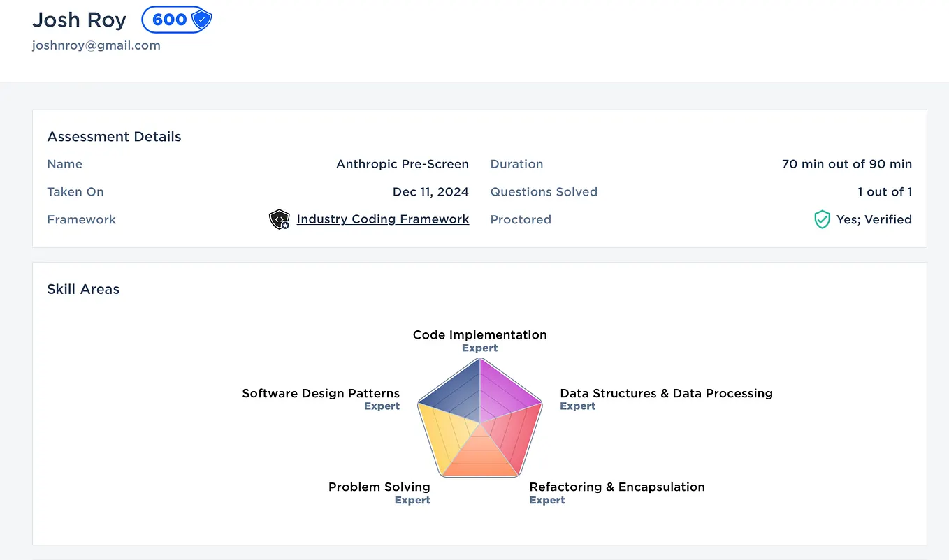Click the Data Structures & Data Processing label
949x560 pixels.
(666, 393)
